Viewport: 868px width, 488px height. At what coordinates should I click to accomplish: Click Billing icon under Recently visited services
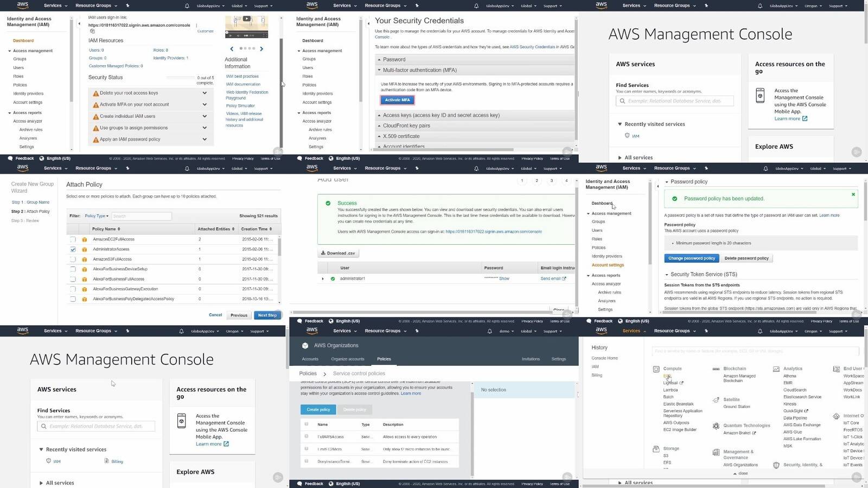(107, 461)
